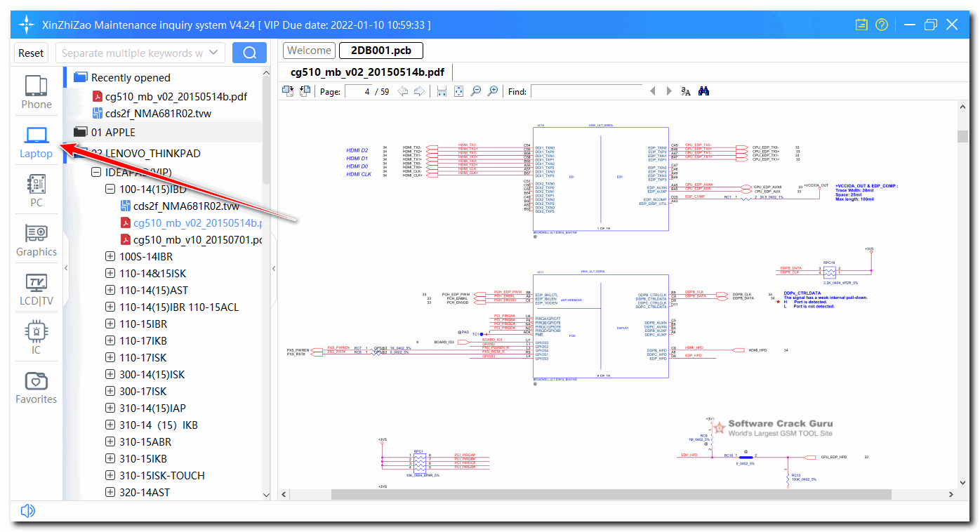Screen dimensions: 980x532
Task: Click the page number input field
Action: (358, 91)
